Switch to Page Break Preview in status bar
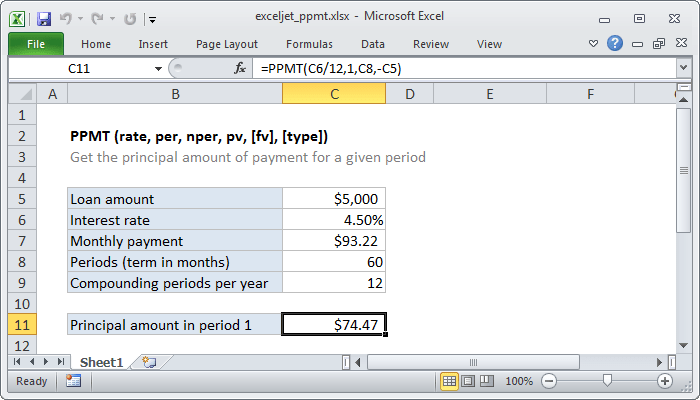 click(x=487, y=381)
